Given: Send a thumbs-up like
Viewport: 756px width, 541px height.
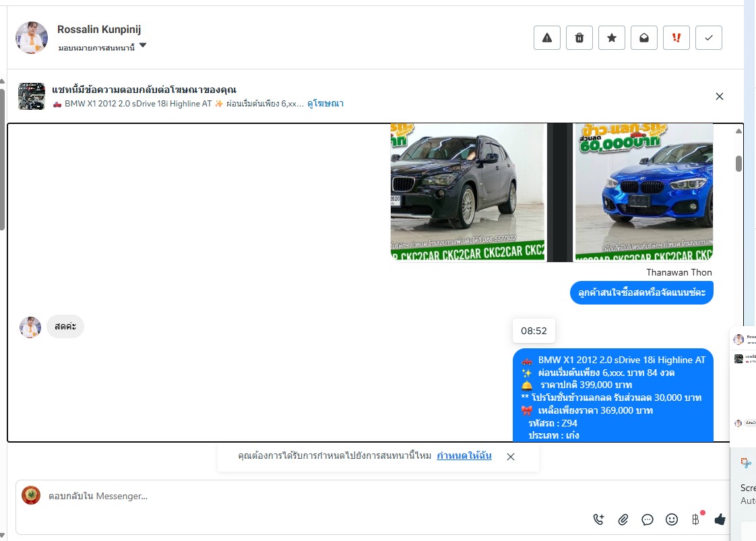Looking at the screenshot, I should [x=720, y=519].
